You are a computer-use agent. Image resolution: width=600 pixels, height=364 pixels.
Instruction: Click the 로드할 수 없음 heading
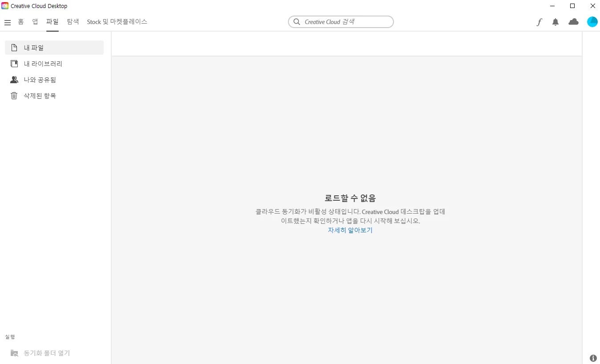point(350,198)
